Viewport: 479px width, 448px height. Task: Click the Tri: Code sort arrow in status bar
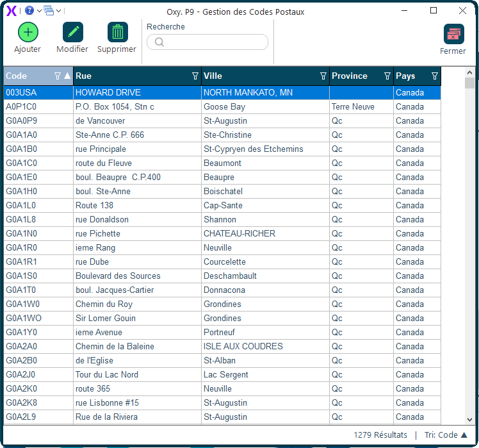tap(464, 435)
